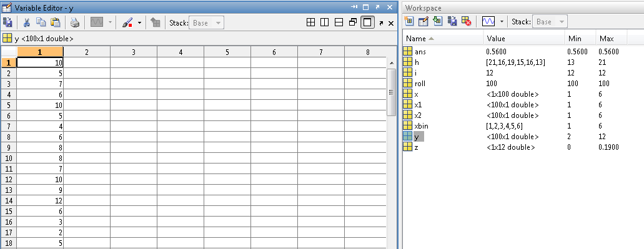Open Stack dropdown in Variable Editor
The width and height of the screenshot is (644, 249).
(206, 23)
